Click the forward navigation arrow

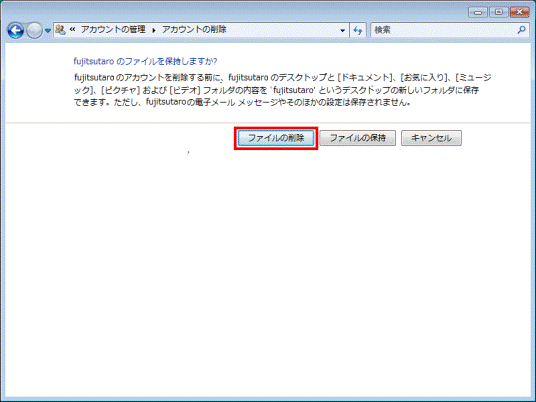[x=34, y=30]
